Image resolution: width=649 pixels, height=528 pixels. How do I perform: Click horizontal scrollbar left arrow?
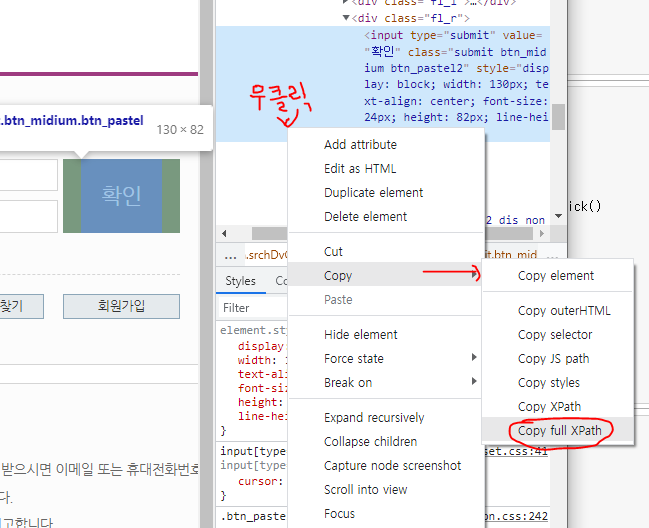(x=224, y=233)
